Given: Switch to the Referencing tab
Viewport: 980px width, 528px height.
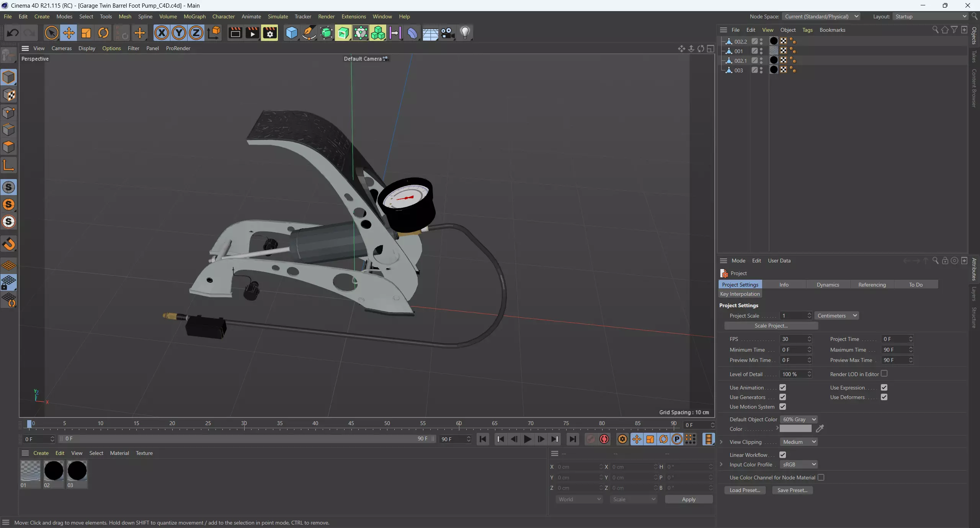Looking at the screenshot, I should tap(872, 285).
